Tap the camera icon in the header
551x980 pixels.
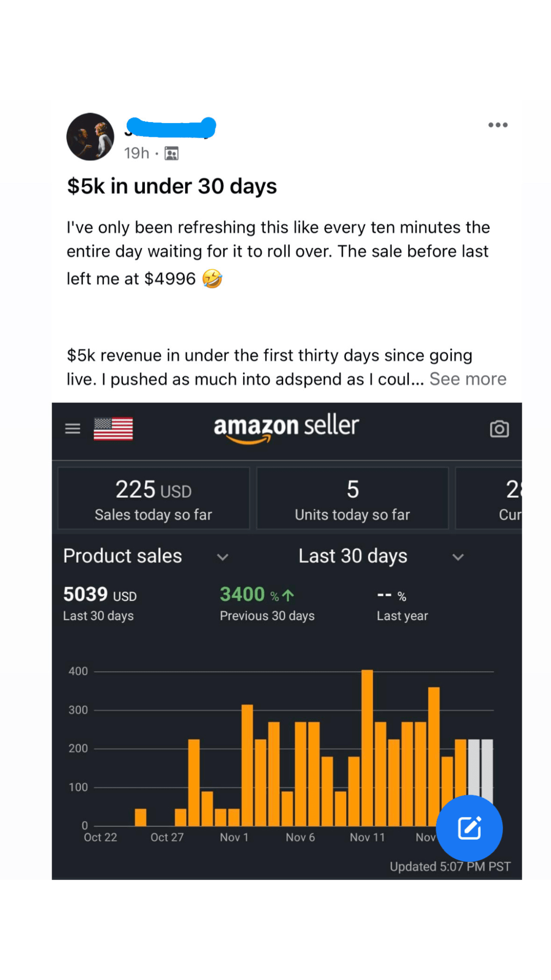click(499, 429)
